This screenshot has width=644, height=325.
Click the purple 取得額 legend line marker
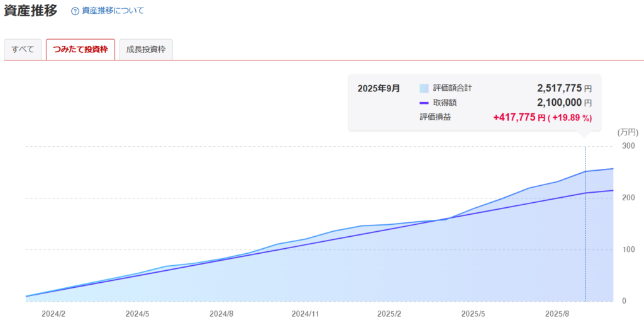pos(424,103)
